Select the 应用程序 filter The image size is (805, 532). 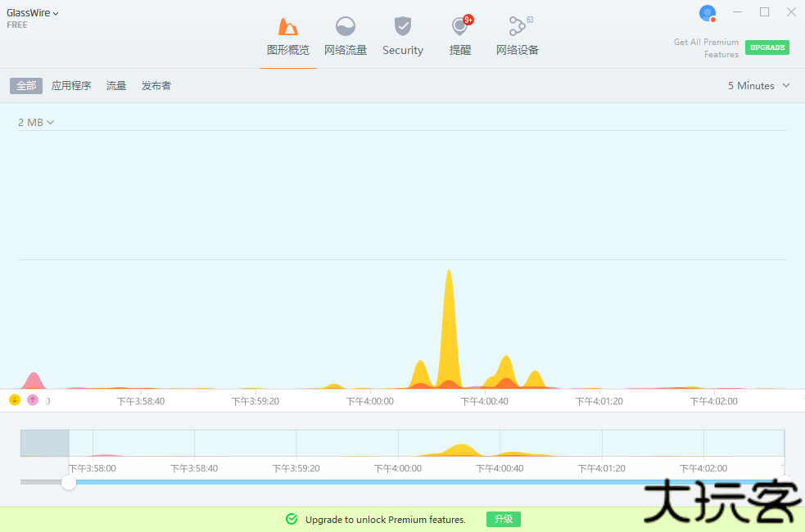click(x=71, y=86)
